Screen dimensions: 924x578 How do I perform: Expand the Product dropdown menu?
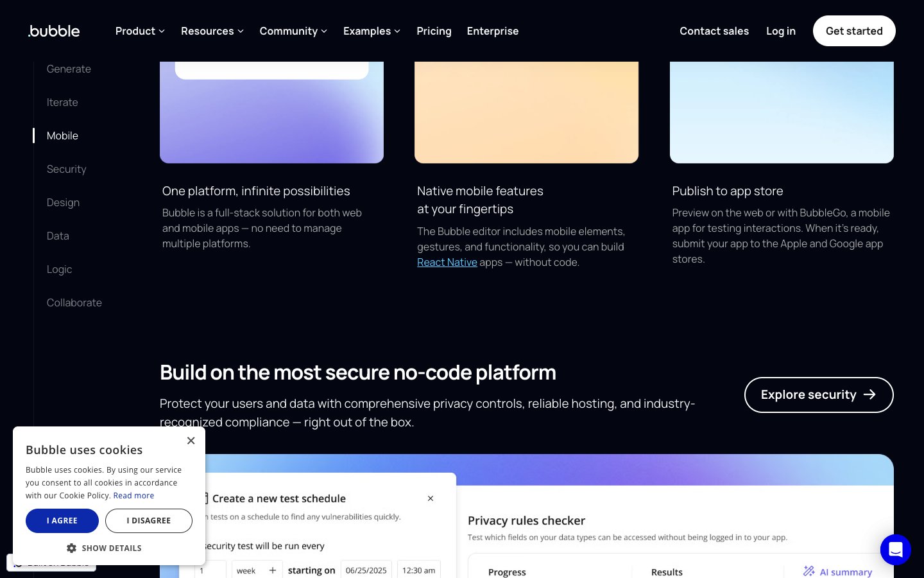[x=140, y=31]
